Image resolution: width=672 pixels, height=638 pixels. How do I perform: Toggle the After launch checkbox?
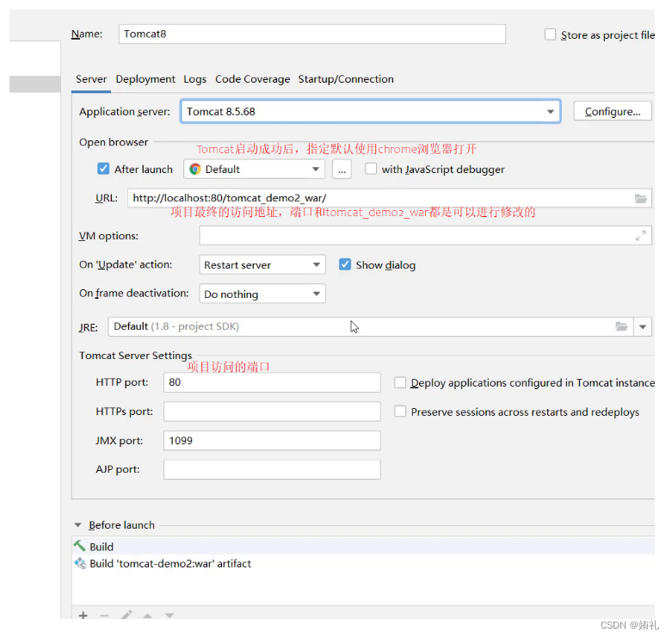point(103,169)
